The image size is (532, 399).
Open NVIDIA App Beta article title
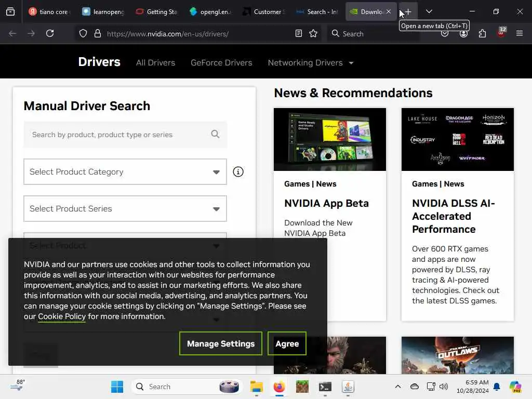326,203
